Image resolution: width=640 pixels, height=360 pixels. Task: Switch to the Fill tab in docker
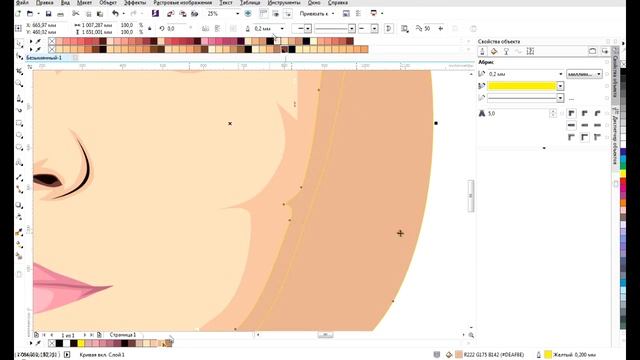click(494, 51)
